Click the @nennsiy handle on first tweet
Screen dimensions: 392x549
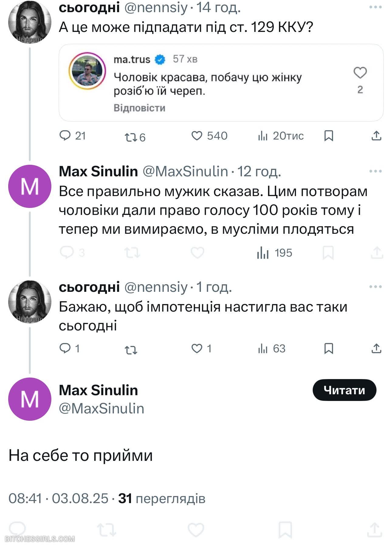156,7
